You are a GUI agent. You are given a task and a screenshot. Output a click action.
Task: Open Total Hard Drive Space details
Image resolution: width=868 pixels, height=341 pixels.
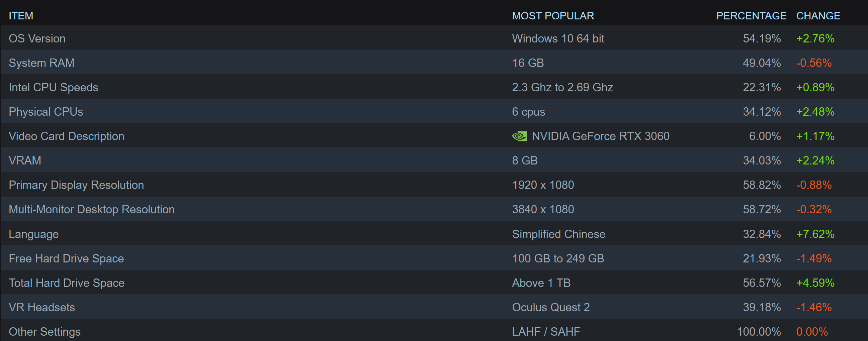[x=67, y=283]
